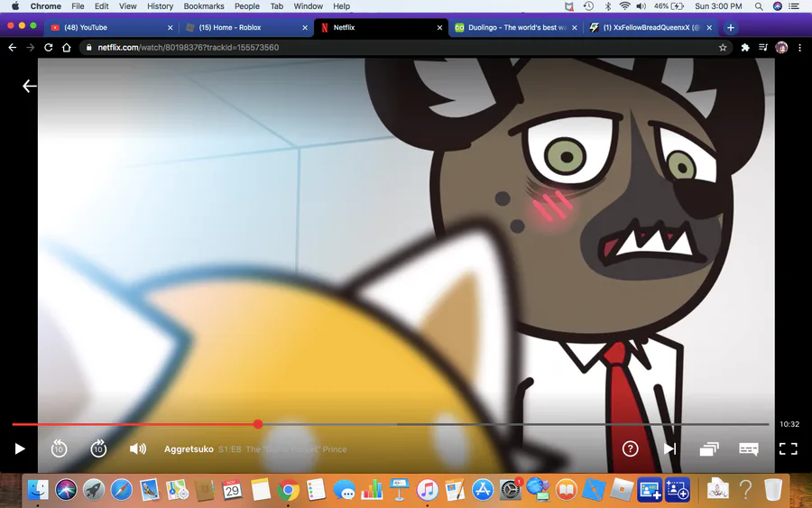Open Numbers from the Dock
The width and height of the screenshot is (812, 508).
pyautogui.click(x=372, y=489)
